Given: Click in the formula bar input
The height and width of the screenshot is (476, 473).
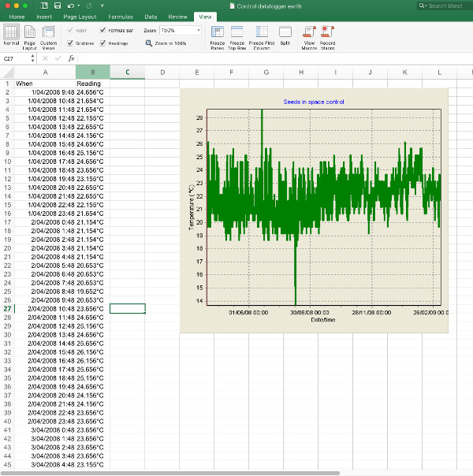Looking at the screenshot, I should [x=275, y=58].
